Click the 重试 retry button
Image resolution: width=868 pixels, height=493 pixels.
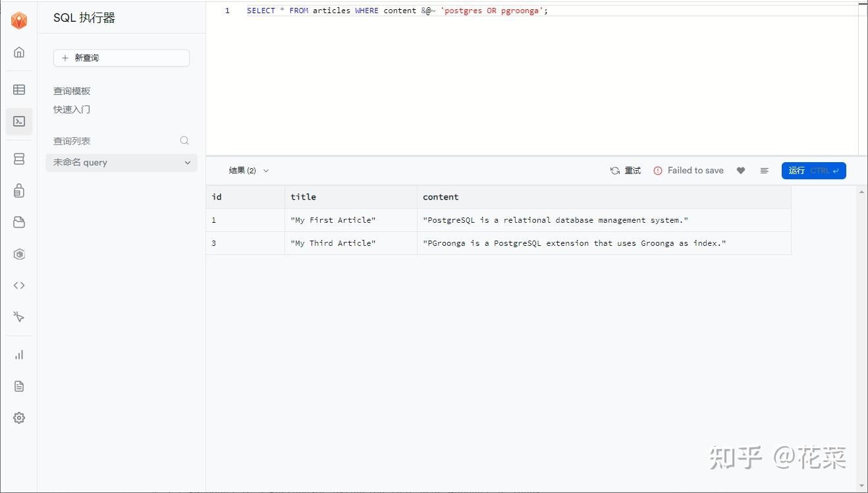tap(626, 171)
